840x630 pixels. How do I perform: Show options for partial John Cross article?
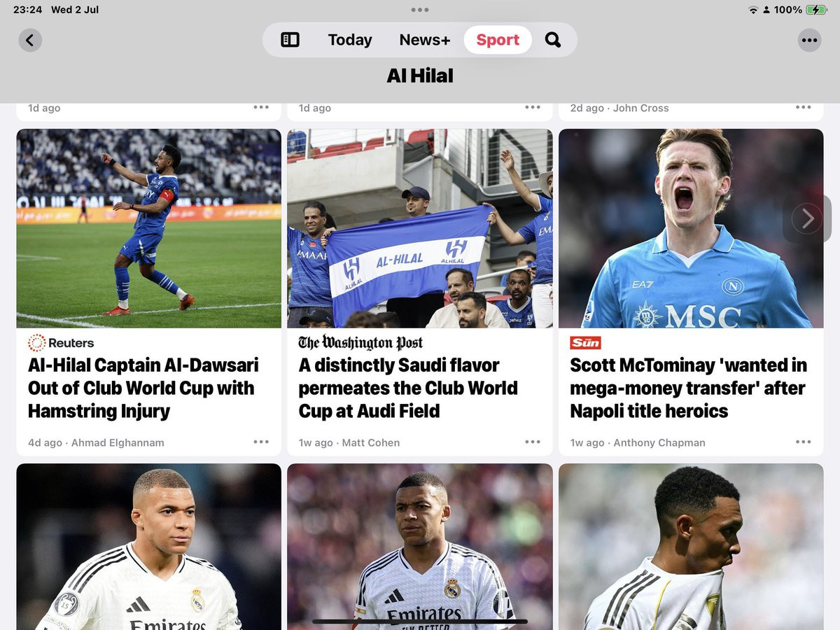pyautogui.click(x=804, y=107)
